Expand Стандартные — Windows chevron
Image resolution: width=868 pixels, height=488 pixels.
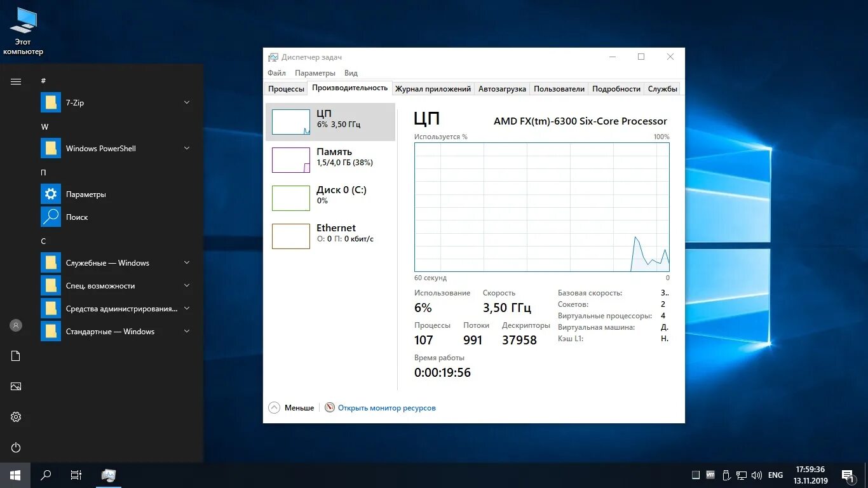(x=187, y=331)
